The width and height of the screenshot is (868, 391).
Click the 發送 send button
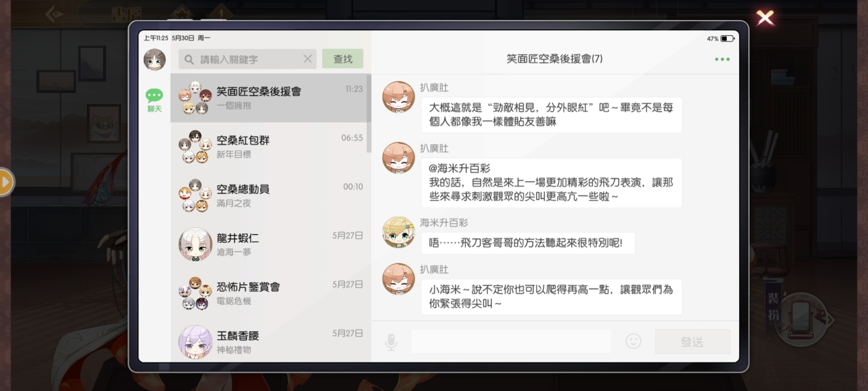click(x=692, y=341)
